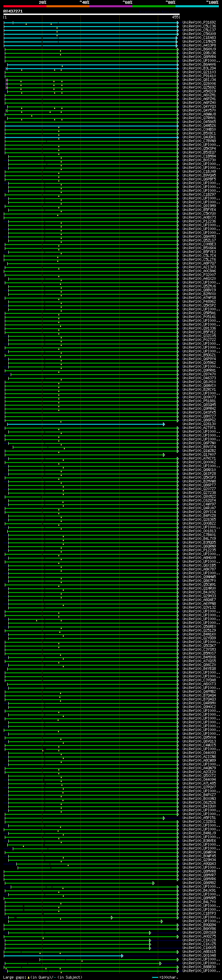This screenshot has width=222, height=980.
Task: Select label UniRef100_P05141
Action: point(199,317)
